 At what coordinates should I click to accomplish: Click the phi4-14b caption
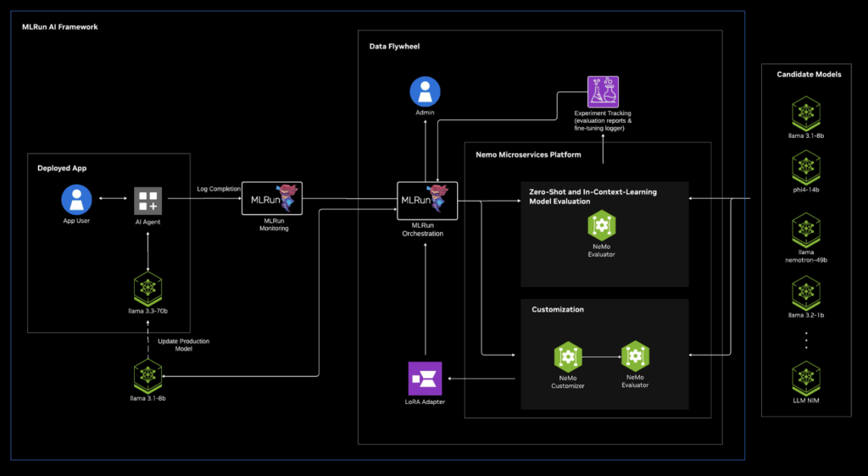(806, 190)
